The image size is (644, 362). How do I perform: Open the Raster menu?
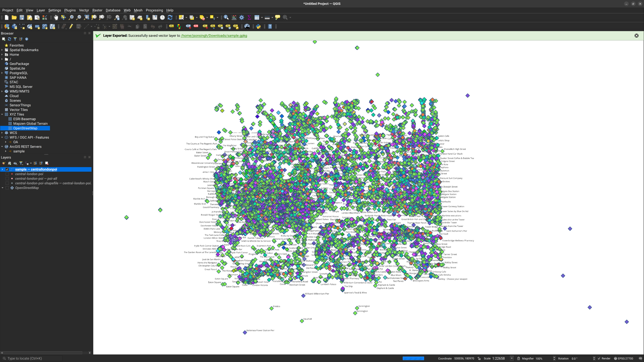tap(97, 10)
